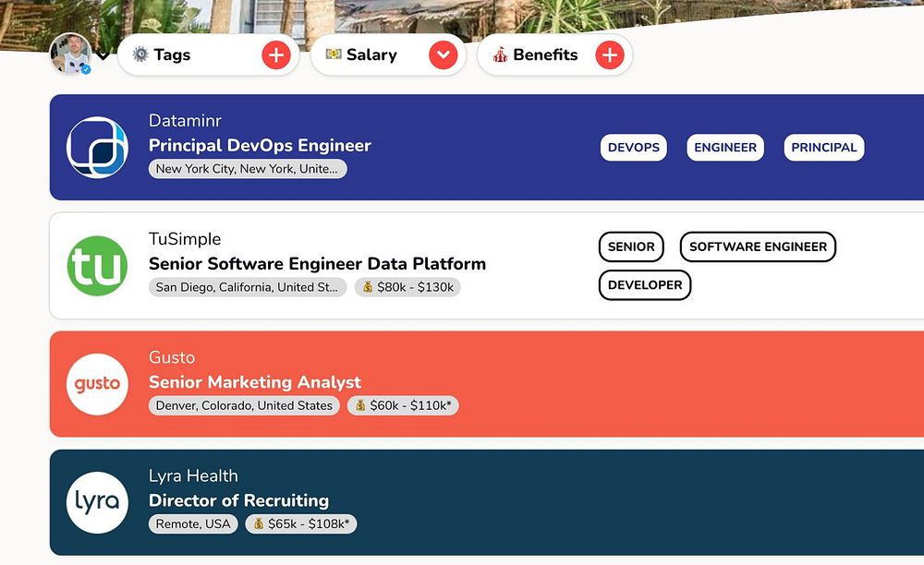
Task: Click the red plus on Benefits filter
Action: 609,55
